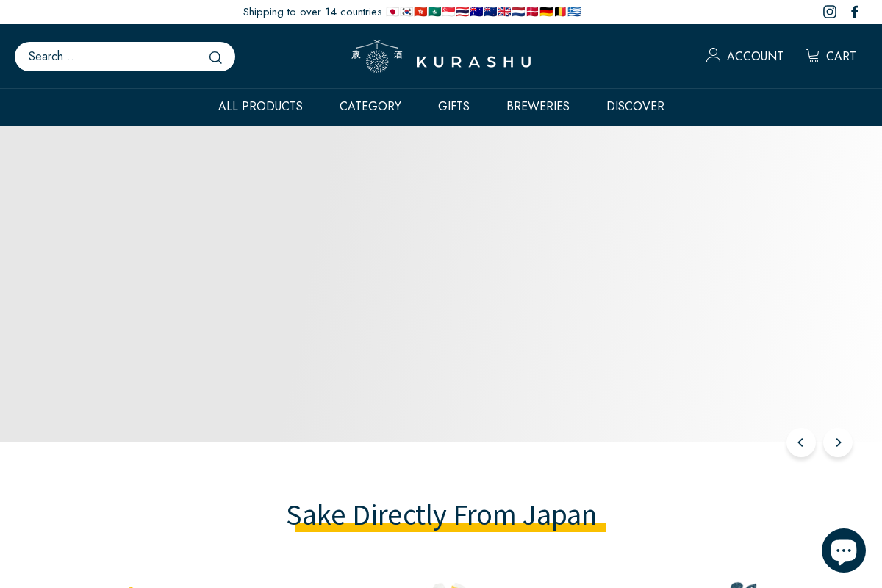Open the CATEGORY dropdown menu
The height and width of the screenshot is (588, 882).
[x=370, y=107]
